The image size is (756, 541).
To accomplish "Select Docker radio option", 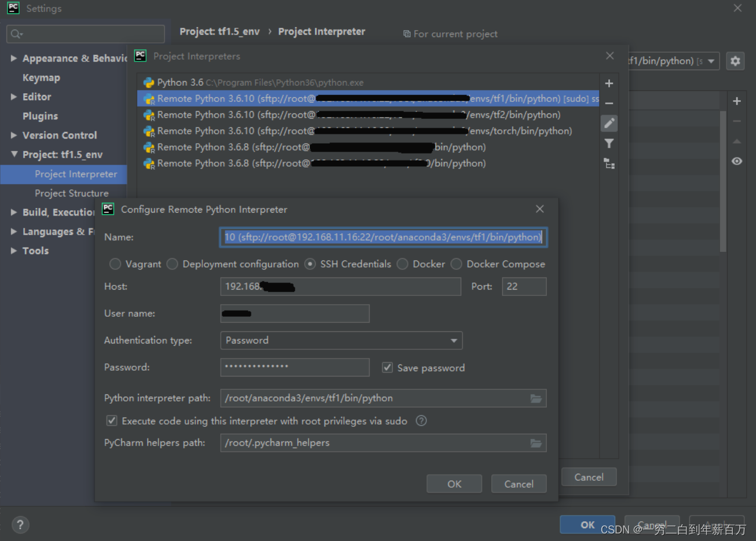I will 403,264.
